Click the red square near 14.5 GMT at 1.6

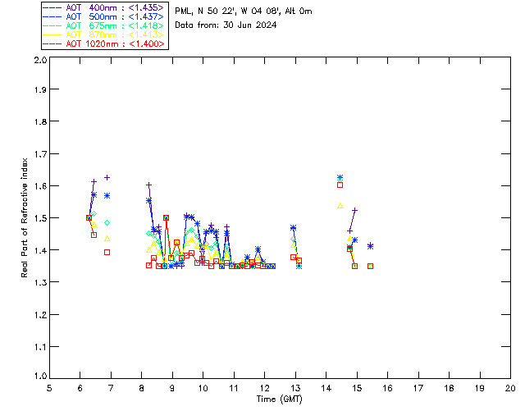pos(340,185)
